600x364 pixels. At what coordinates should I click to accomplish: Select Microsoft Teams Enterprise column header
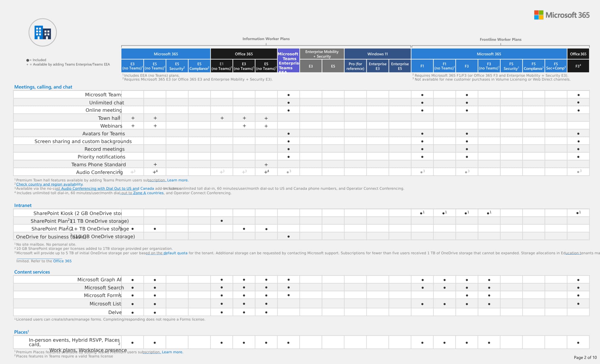pyautogui.click(x=288, y=61)
